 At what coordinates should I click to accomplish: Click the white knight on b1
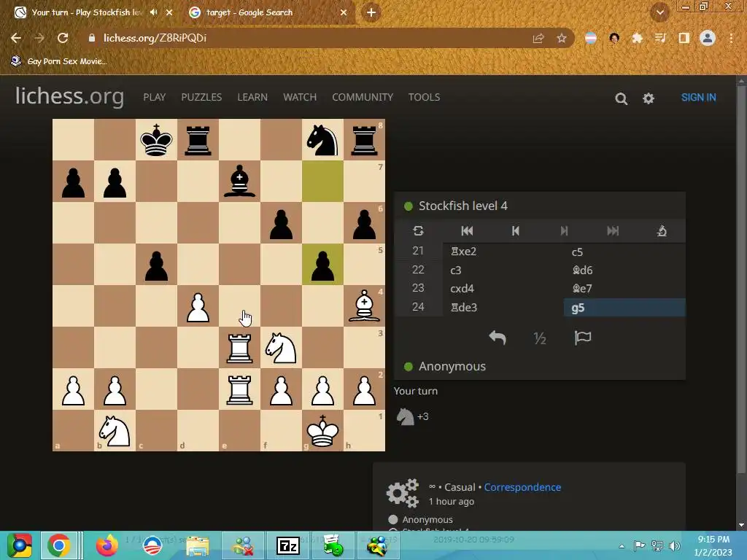pos(115,430)
